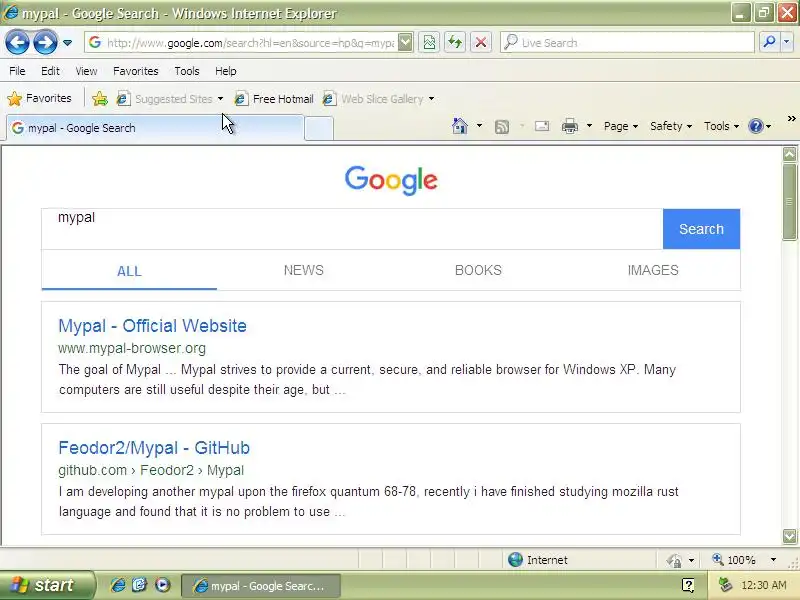Click the blue Search button
Viewport: 800px width, 600px height.
click(701, 229)
